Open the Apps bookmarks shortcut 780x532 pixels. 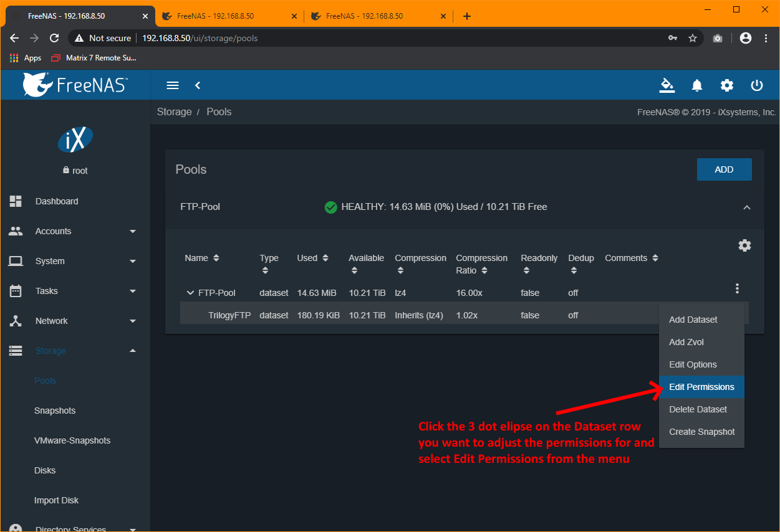(x=26, y=58)
